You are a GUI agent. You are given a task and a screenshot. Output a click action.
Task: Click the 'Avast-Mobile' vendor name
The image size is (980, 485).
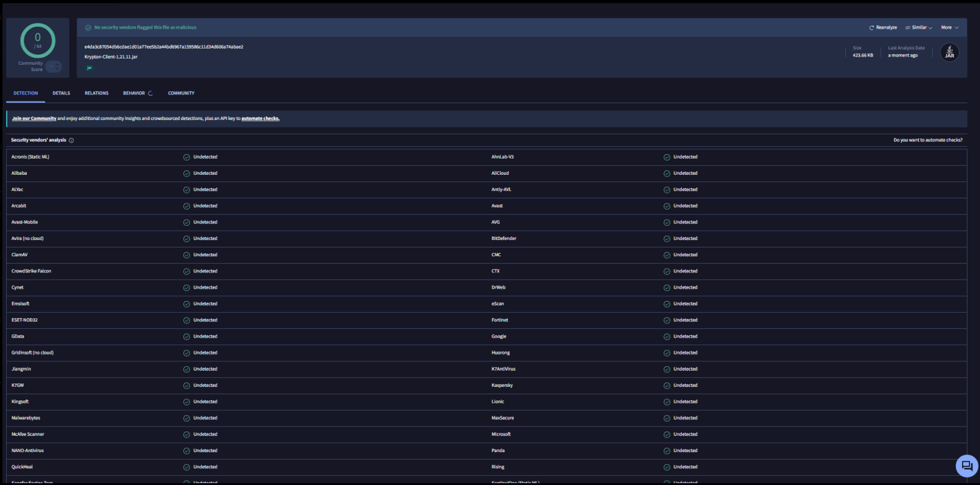point(25,222)
